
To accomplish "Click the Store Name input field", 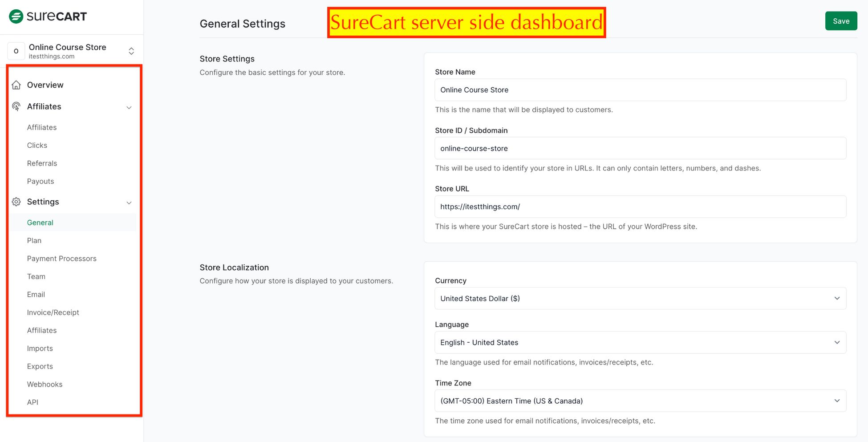I will click(641, 90).
